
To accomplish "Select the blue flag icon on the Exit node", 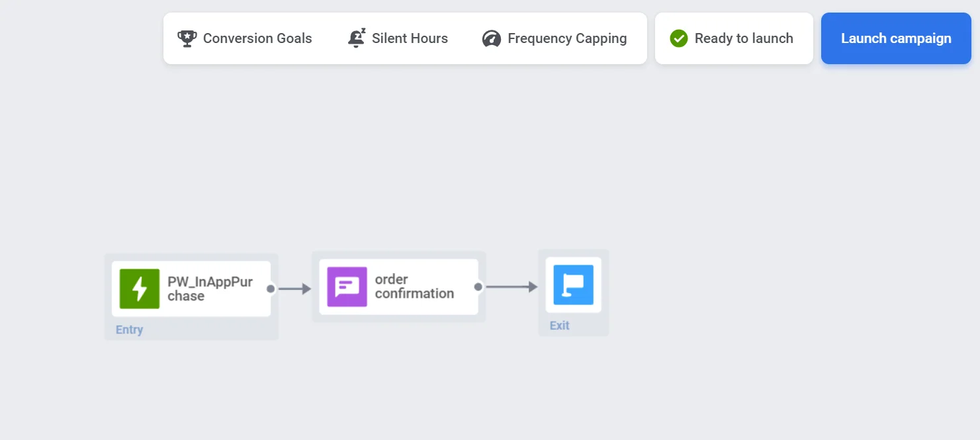I will 572,285.
